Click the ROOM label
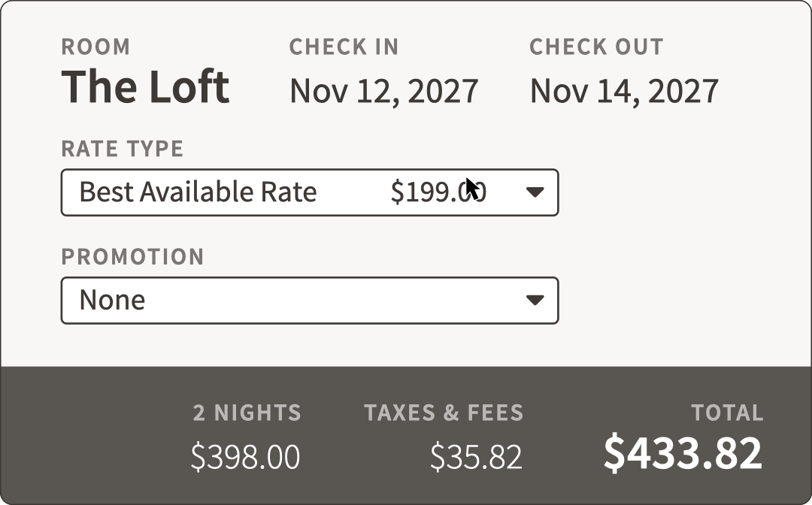This screenshot has height=505, width=812. [x=95, y=47]
